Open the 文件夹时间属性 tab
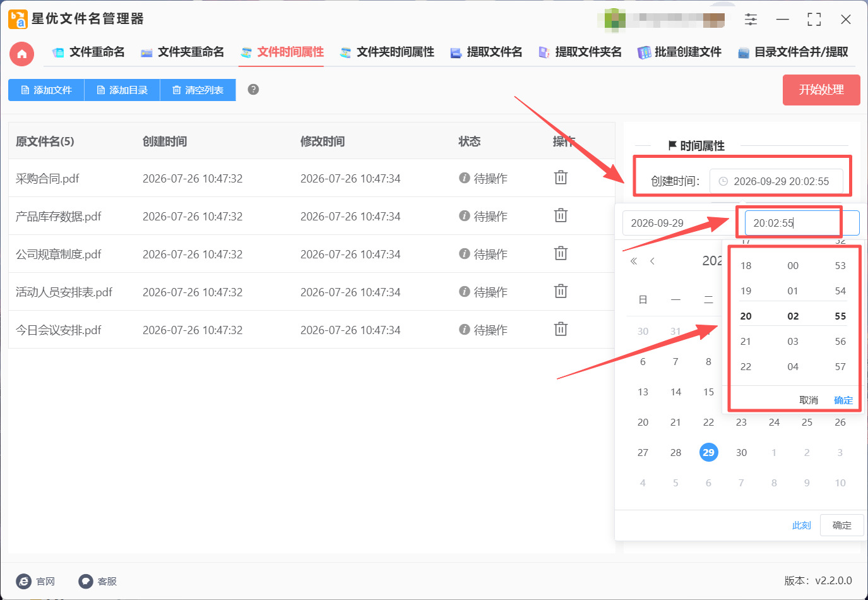Viewport: 868px width, 600px height. point(387,52)
